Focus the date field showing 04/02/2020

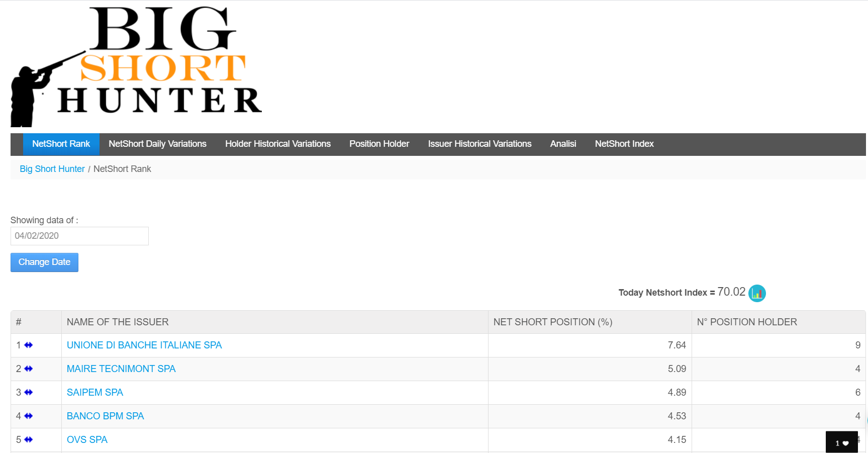(79, 236)
